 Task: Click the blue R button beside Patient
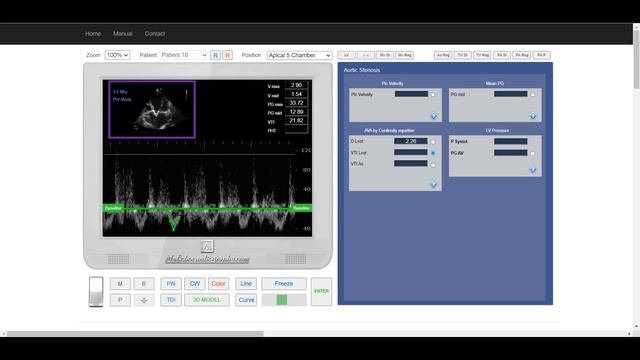tap(216, 55)
